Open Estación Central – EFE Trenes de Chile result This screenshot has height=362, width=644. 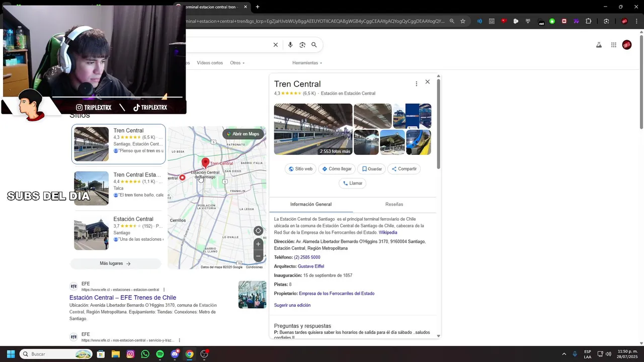123,298
